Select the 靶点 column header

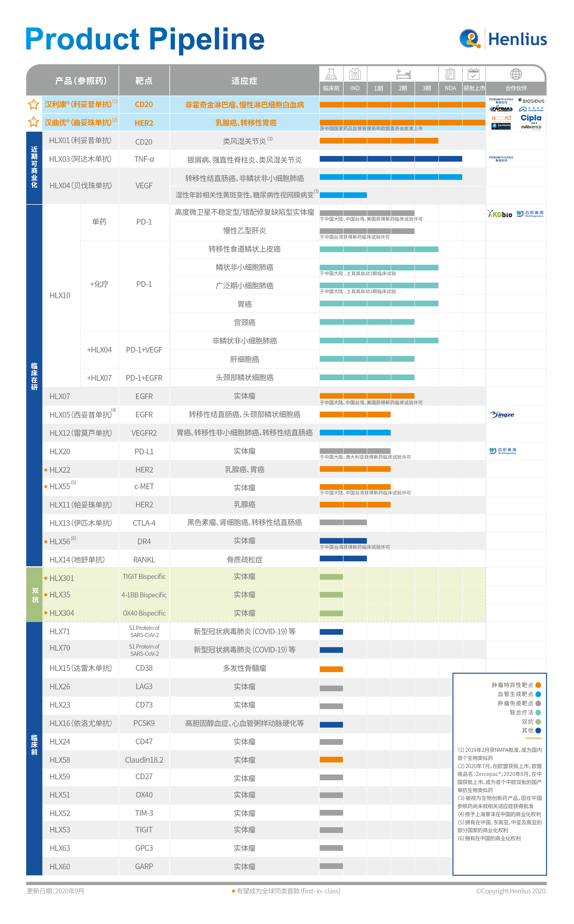coord(144,81)
